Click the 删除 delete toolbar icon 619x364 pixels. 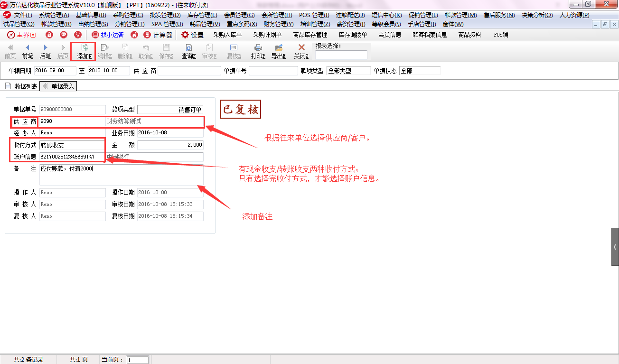coord(125,51)
